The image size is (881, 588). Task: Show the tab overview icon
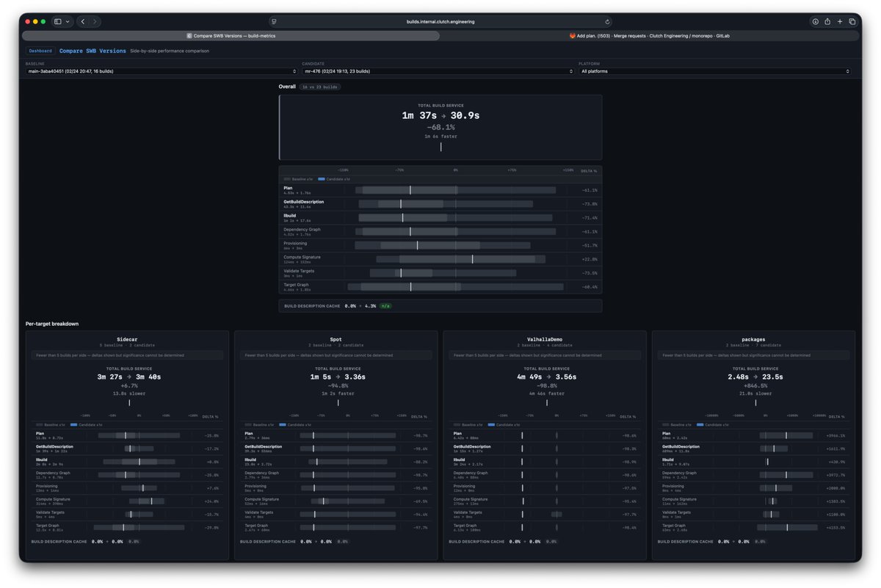[852, 22]
